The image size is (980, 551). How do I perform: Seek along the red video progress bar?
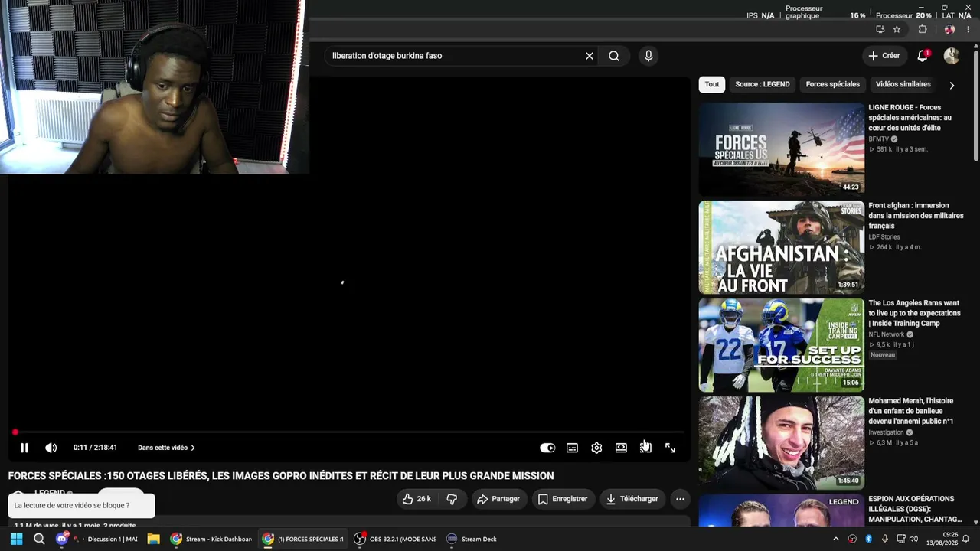click(349, 432)
